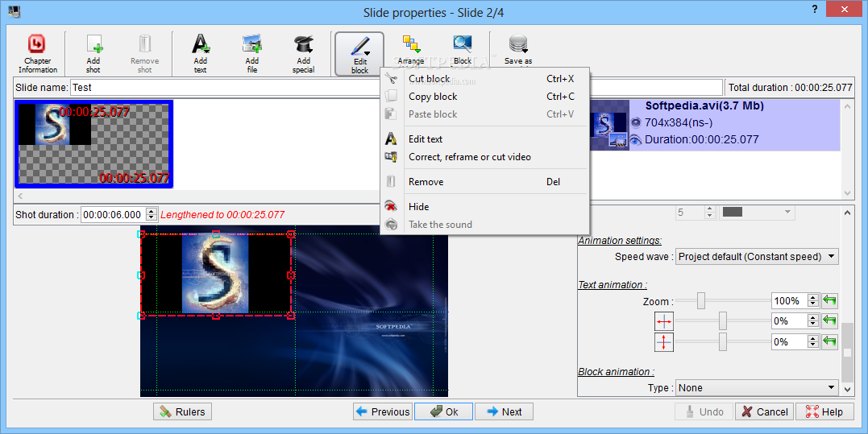Click the letter A Edit text icon
Viewport: 868px width, 434px height.
[x=392, y=138]
